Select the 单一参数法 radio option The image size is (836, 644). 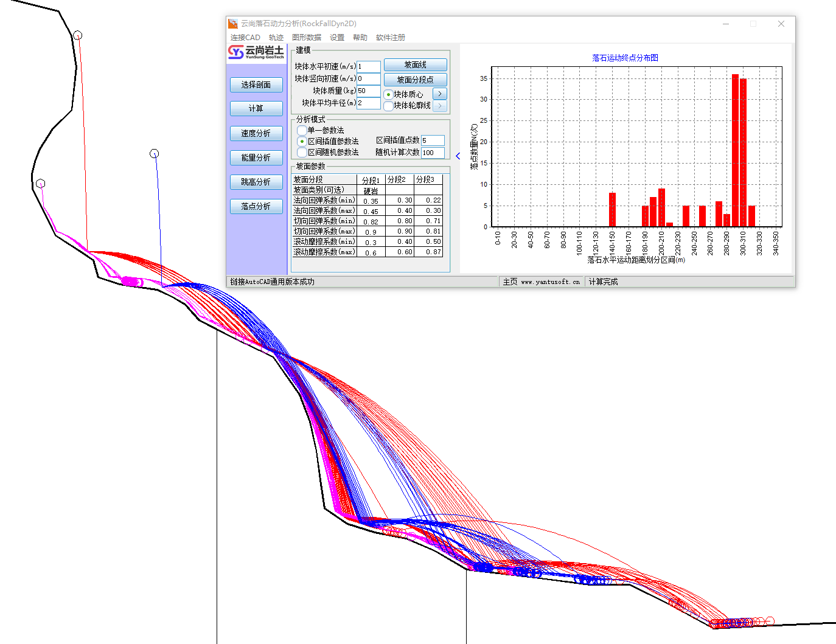pyautogui.click(x=302, y=130)
